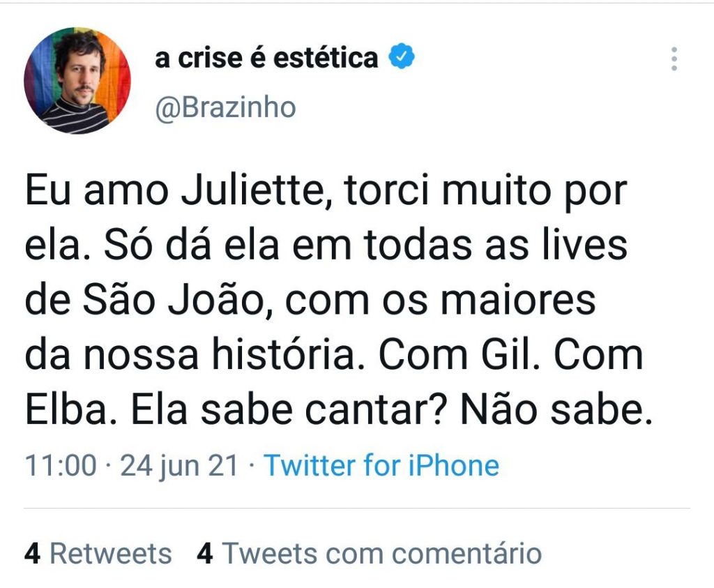
Task: Click the phrase "Não sabe." ending the tweet
Action: [555, 410]
